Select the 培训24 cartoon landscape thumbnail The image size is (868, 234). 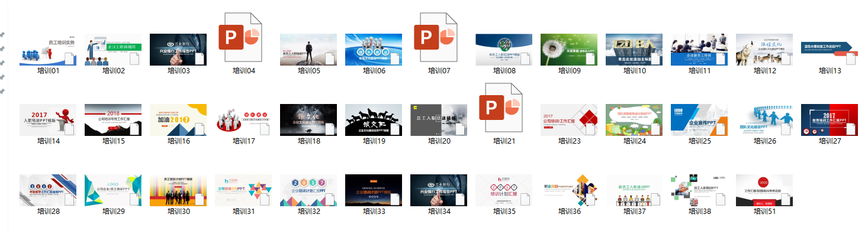pos(634,120)
